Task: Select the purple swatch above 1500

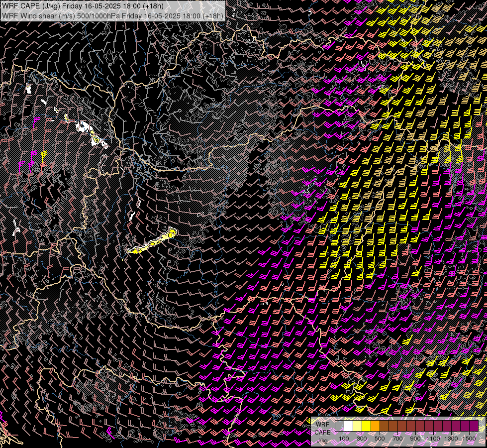Action: pos(474,426)
